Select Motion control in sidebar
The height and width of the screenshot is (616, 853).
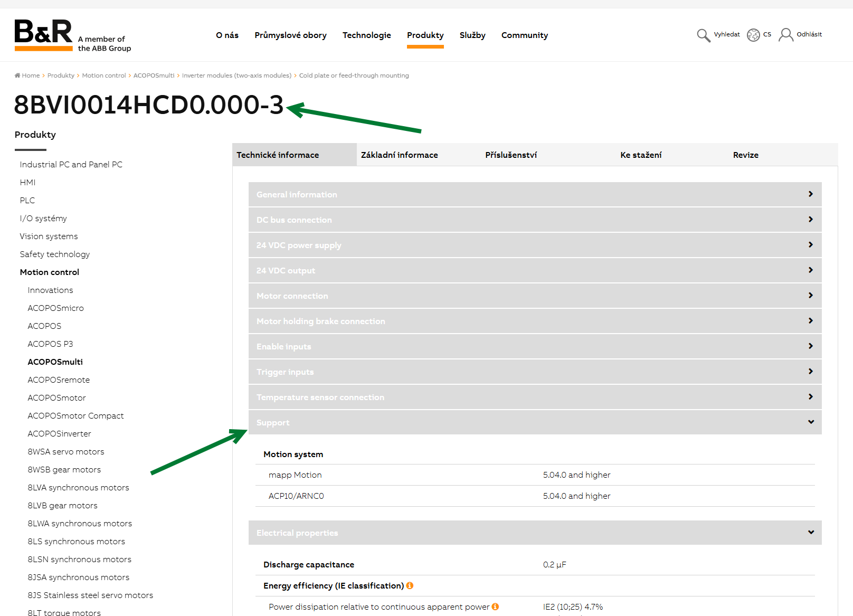(50, 272)
